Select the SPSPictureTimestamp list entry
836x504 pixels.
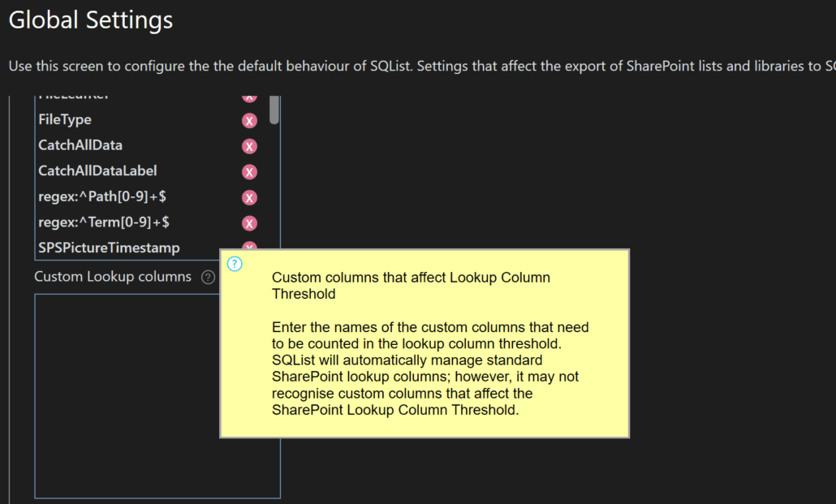pyautogui.click(x=109, y=248)
